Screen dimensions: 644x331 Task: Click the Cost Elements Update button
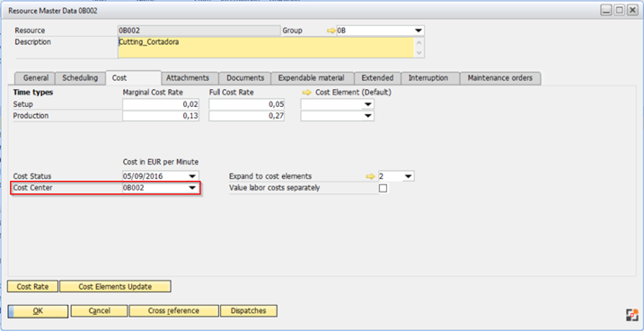point(115,287)
